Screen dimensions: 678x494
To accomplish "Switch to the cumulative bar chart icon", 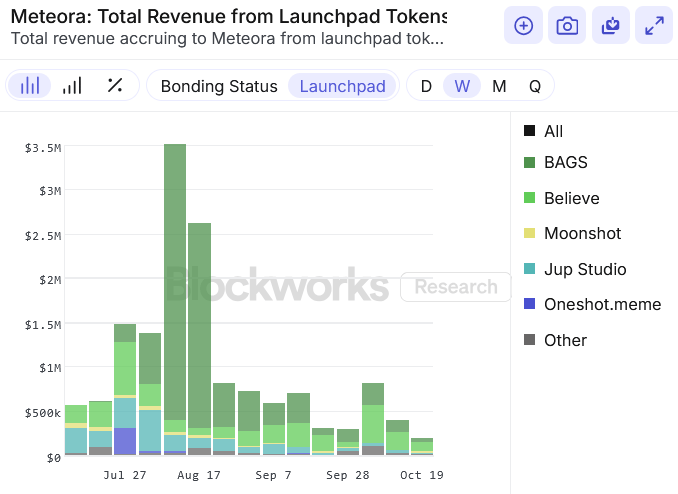I will [72, 86].
